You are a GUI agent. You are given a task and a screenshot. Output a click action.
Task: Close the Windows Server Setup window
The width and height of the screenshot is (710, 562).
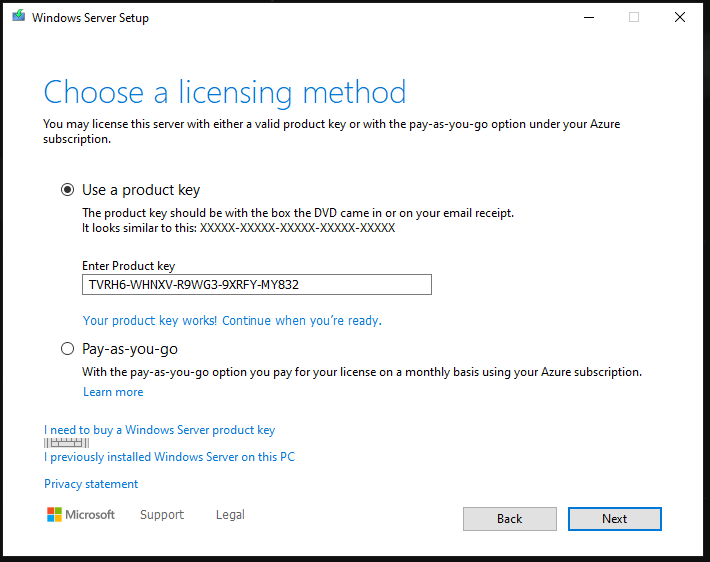(680, 17)
